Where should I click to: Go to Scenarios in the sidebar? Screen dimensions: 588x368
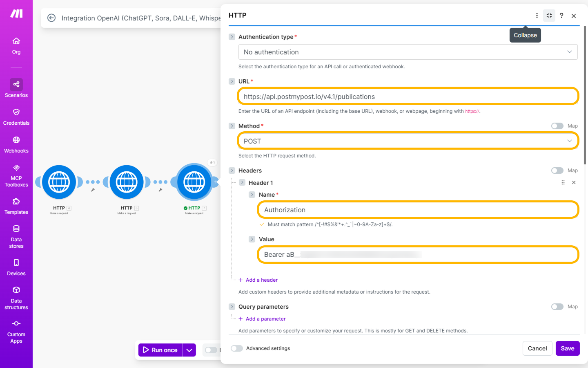click(x=16, y=88)
